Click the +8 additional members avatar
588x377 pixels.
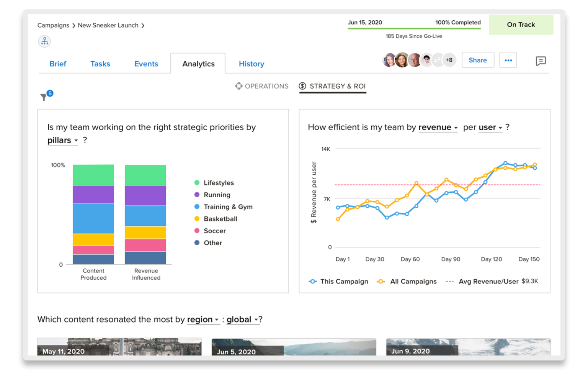point(449,60)
